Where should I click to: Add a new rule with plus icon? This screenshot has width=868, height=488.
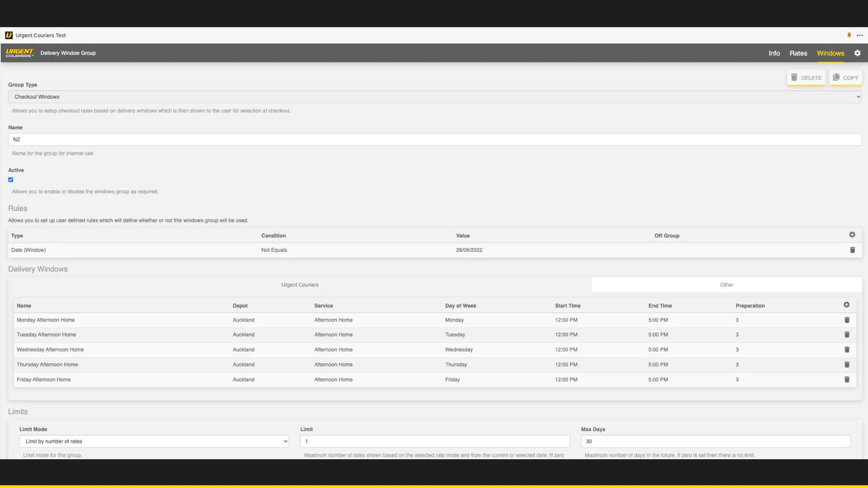(852, 235)
